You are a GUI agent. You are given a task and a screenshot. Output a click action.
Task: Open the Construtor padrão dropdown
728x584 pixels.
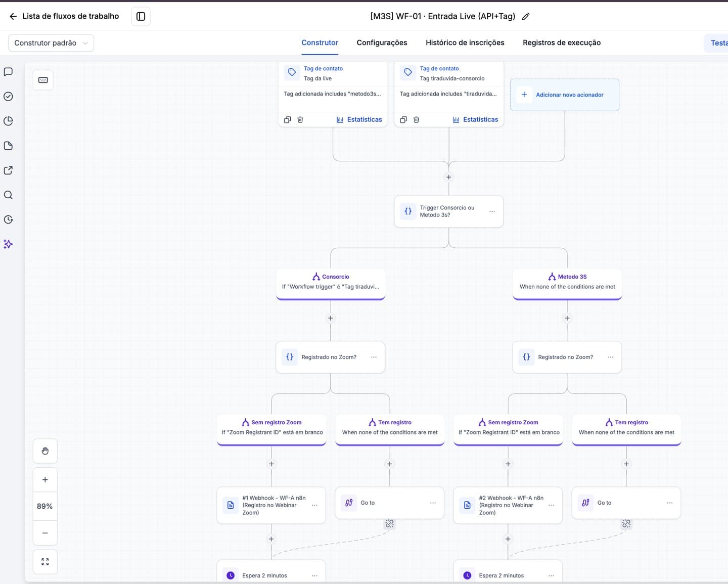coord(51,43)
